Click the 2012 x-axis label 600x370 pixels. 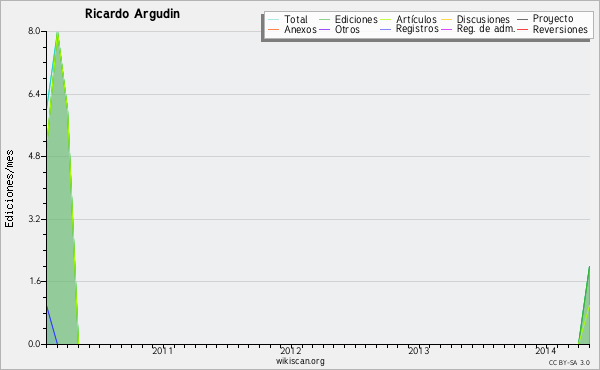tap(290, 350)
